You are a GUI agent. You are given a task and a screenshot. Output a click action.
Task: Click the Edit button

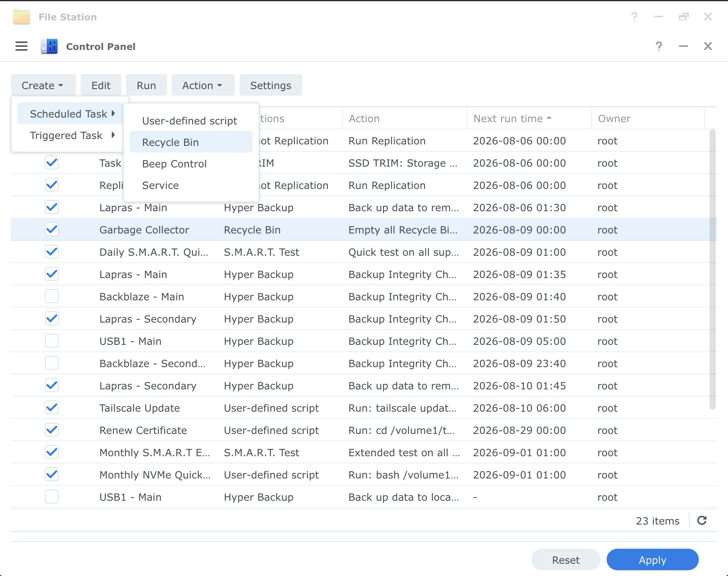pyautogui.click(x=101, y=85)
